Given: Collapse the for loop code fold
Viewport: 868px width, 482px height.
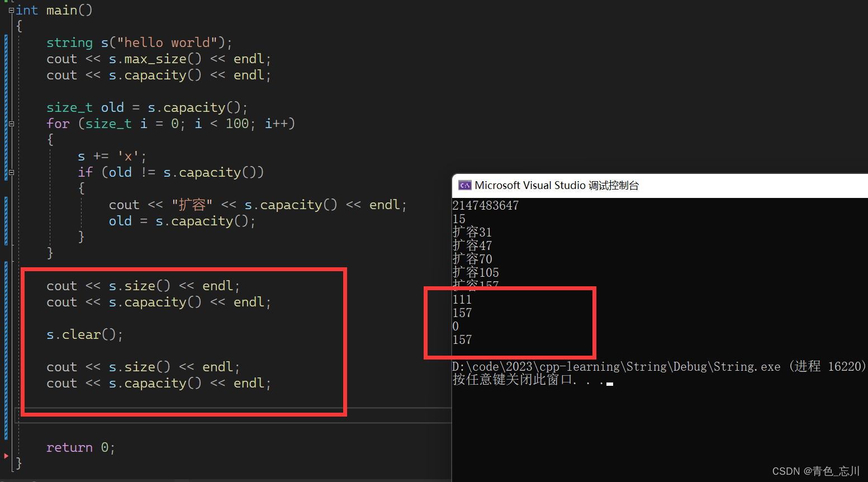Looking at the screenshot, I should click(x=11, y=124).
